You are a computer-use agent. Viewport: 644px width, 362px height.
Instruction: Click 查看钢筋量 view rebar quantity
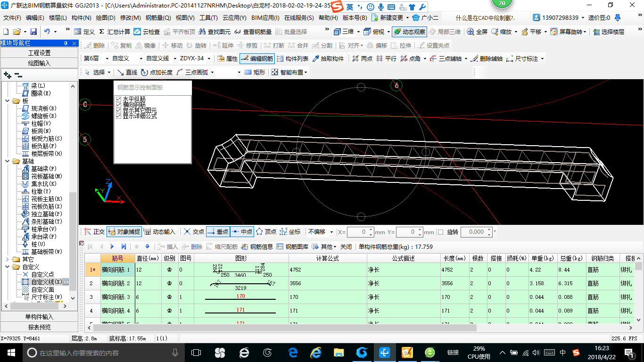click(x=253, y=32)
